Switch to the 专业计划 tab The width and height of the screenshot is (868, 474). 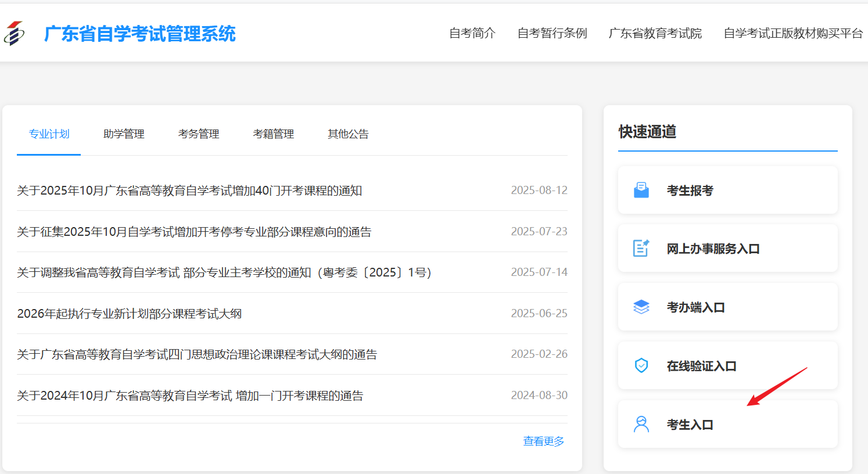(x=49, y=134)
